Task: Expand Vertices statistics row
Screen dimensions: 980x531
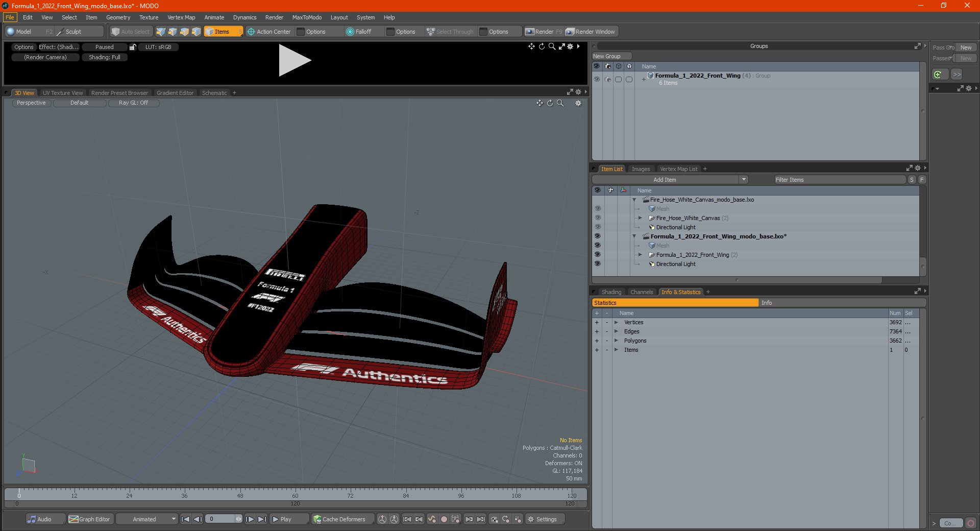Action: (617, 322)
